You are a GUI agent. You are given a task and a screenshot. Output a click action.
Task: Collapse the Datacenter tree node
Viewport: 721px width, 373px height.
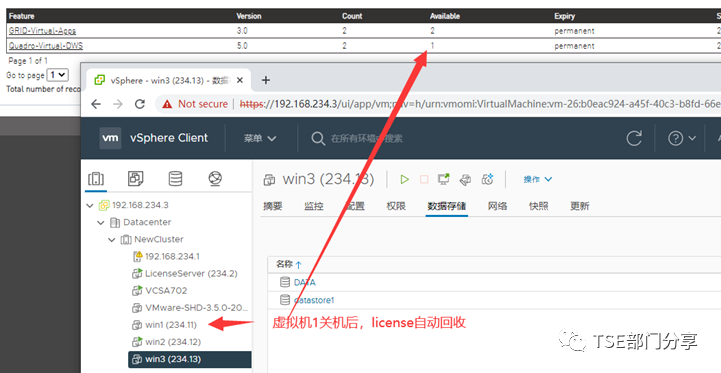(x=101, y=223)
